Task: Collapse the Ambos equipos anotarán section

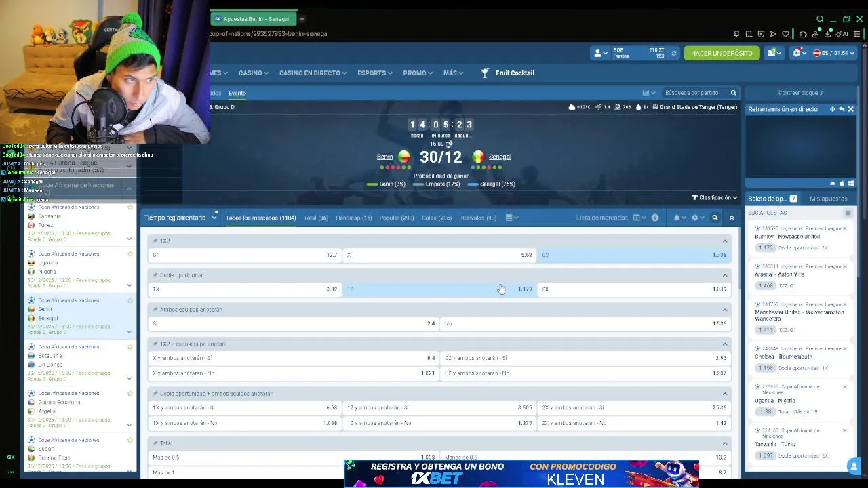Action: pyautogui.click(x=725, y=310)
